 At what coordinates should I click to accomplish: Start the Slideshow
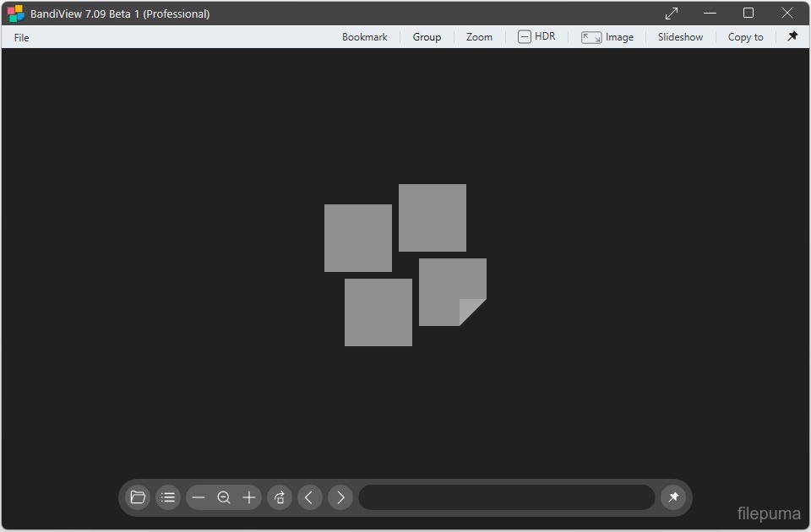click(680, 37)
